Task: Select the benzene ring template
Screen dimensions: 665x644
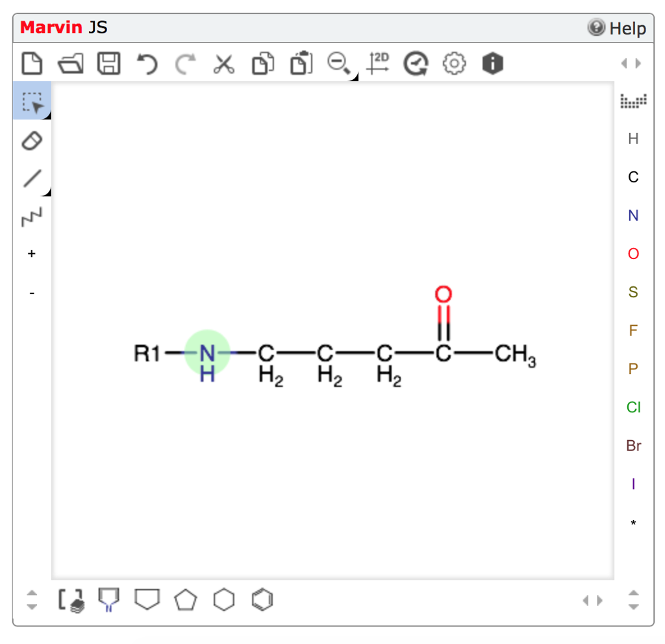Action: tap(262, 599)
